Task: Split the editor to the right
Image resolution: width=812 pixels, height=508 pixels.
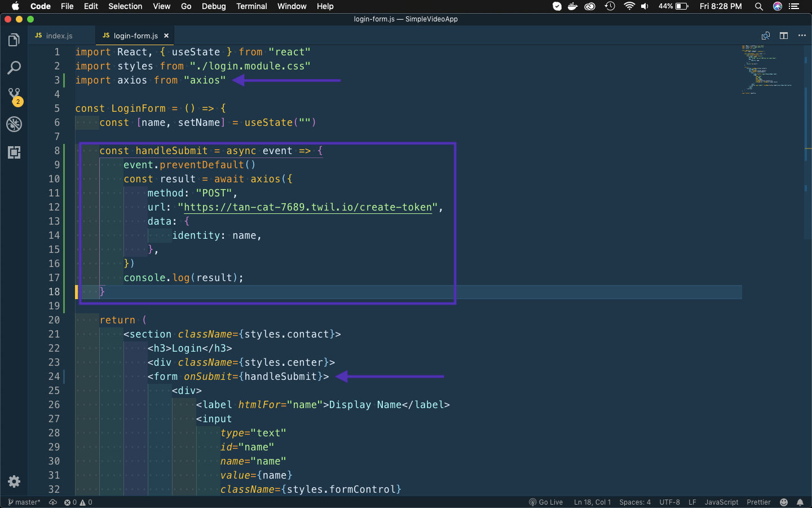Action: coord(784,36)
